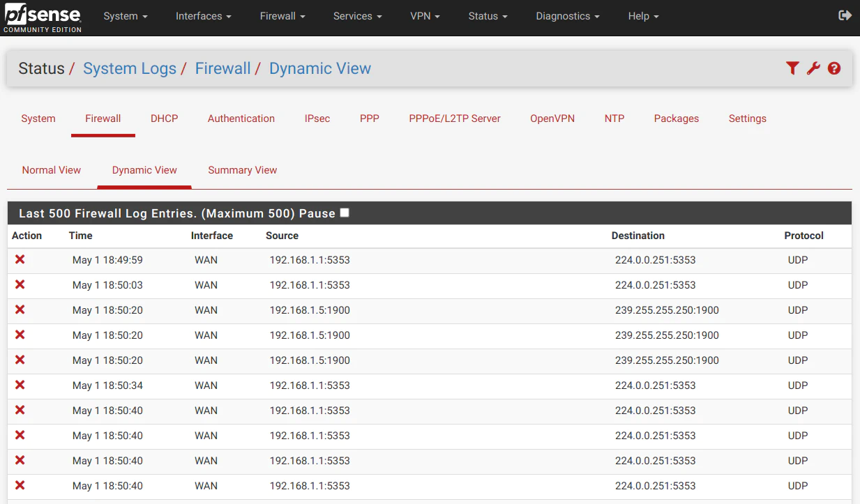Click red X block icon for 18:50:03 entry
The image size is (860, 504).
click(x=20, y=284)
